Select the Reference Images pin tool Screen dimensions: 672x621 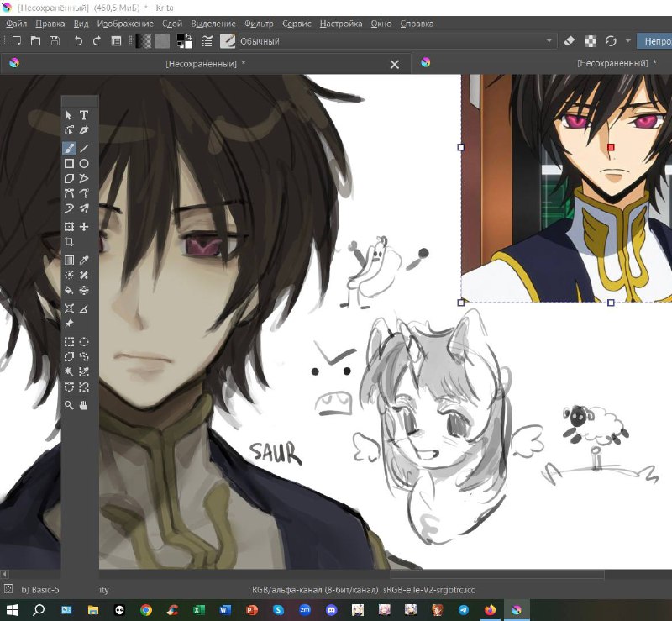tap(69, 324)
